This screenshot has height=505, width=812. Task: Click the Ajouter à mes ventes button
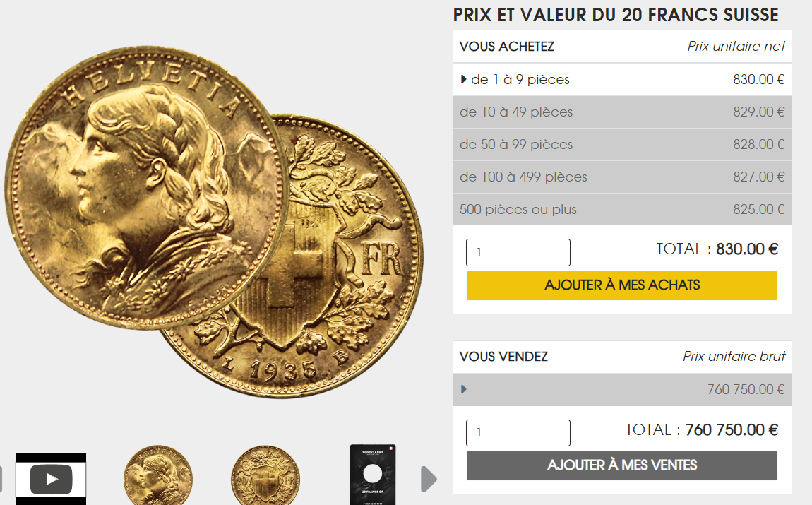click(x=621, y=465)
